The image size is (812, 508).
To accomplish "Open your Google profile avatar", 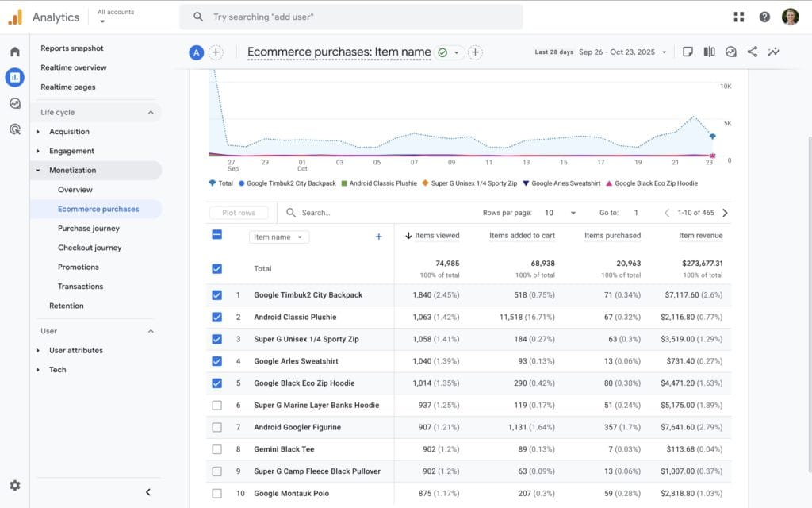I will pos(791,17).
